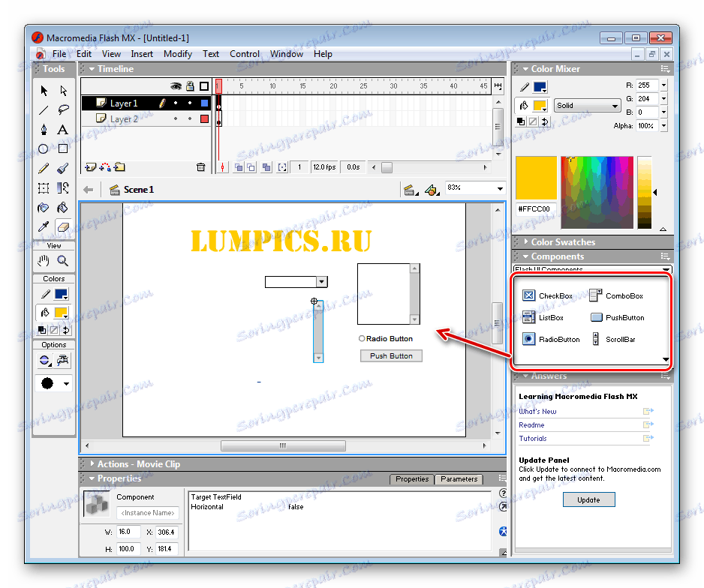This screenshot has height=588, width=704.
Task: Go back using Scene arrow button
Action: click(89, 190)
